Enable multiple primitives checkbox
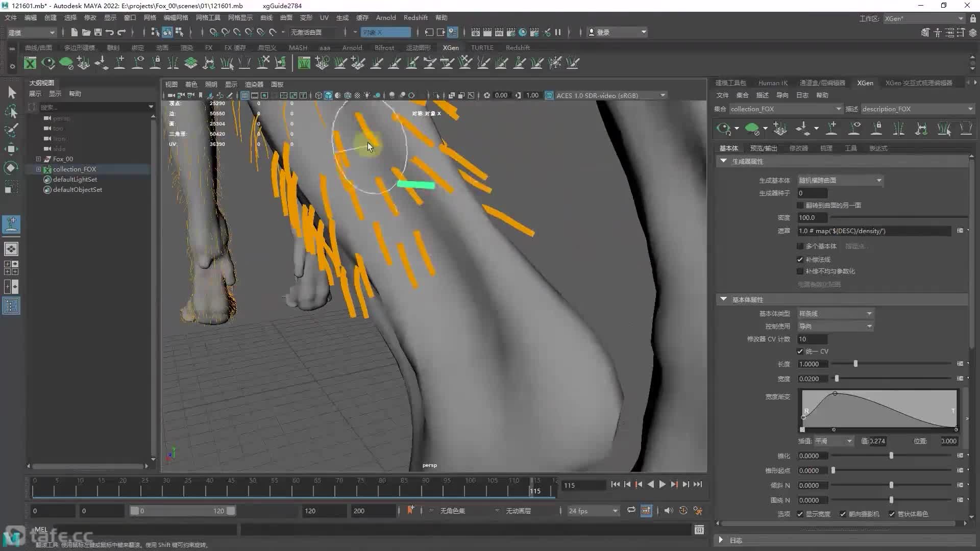Viewport: 980px width, 551px height. (x=800, y=246)
